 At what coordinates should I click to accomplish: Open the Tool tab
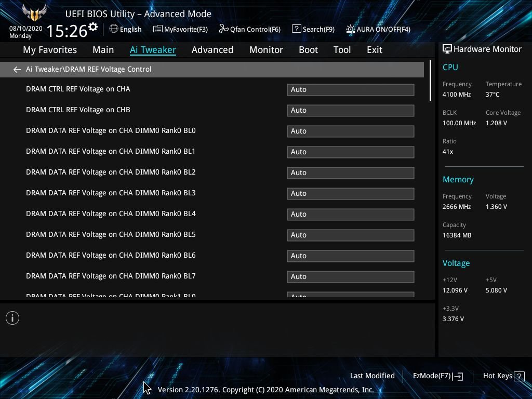[342, 50]
